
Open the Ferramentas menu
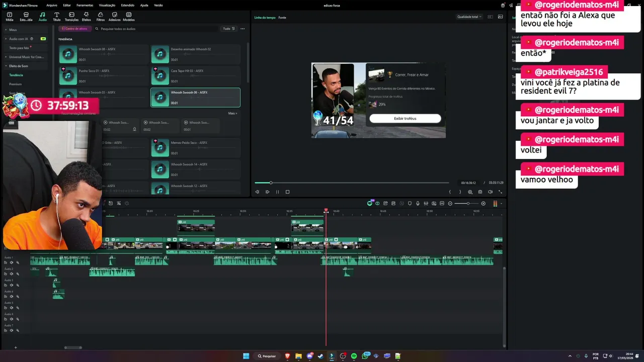click(x=85, y=5)
